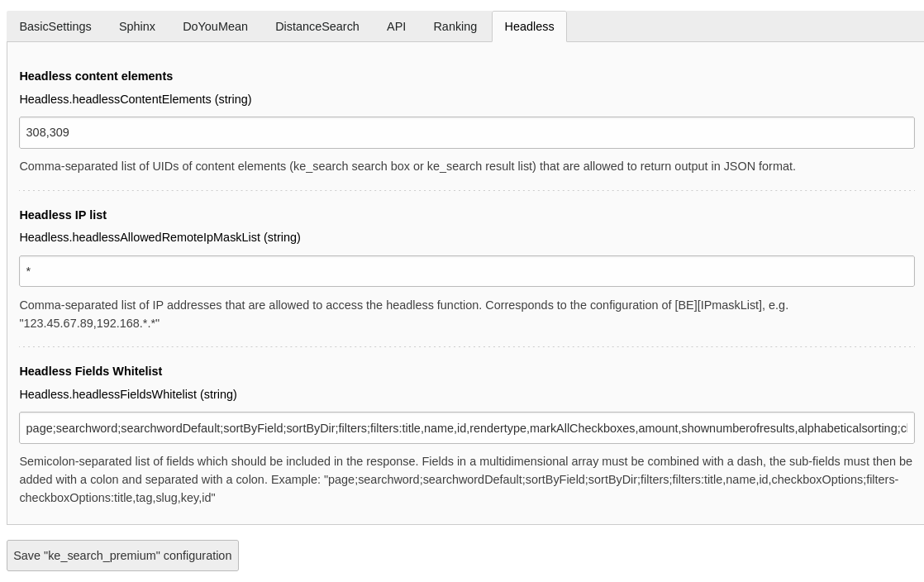The image size is (924, 582).
Task: Click the active Headless tab
Action: [529, 26]
